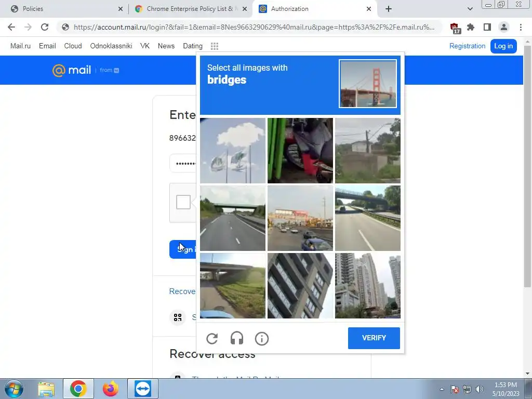The image size is (532, 399).
Task: Select the captcha tile with gray building close-up
Action: [x=300, y=286]
